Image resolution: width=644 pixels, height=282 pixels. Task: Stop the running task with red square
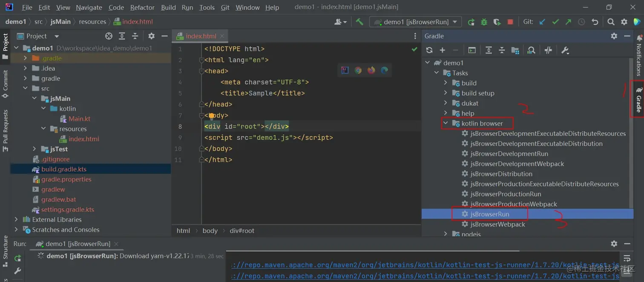point(510,21)
